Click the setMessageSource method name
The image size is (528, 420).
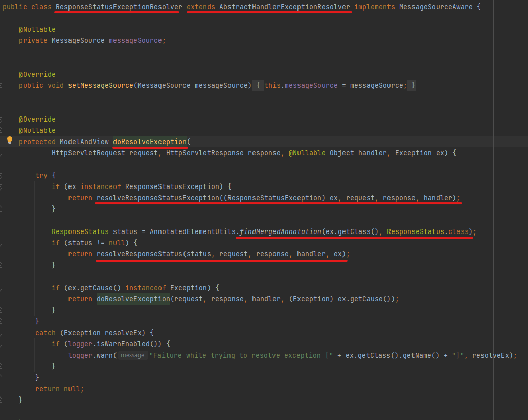[101, 86]
